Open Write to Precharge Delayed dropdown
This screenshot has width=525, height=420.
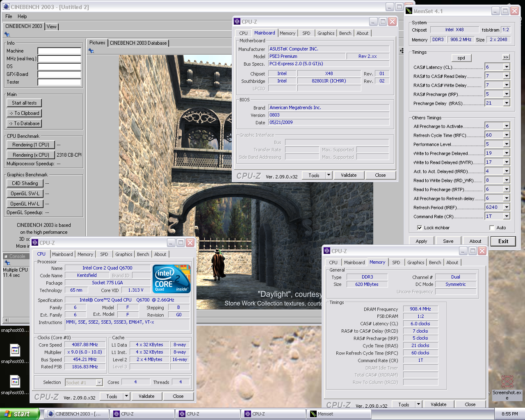(507, 153)
